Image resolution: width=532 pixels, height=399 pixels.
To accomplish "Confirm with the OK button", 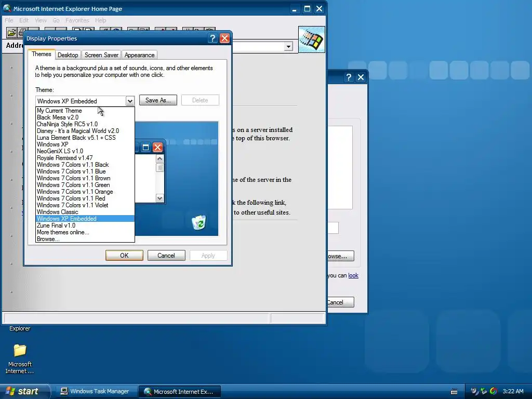I will (124, 256).
